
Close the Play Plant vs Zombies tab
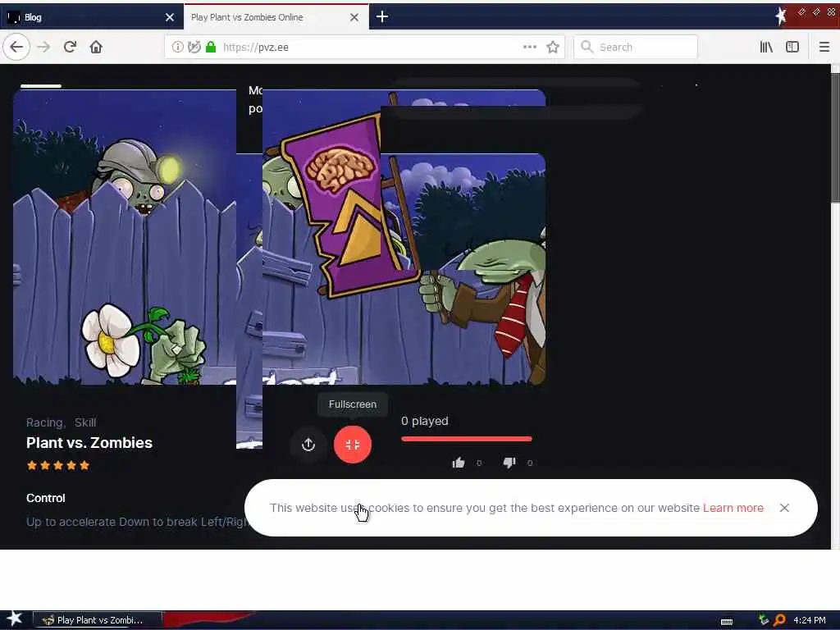354,17
